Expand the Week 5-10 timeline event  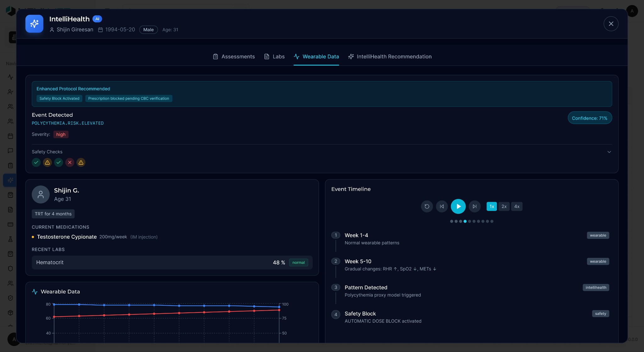[358, 261]
